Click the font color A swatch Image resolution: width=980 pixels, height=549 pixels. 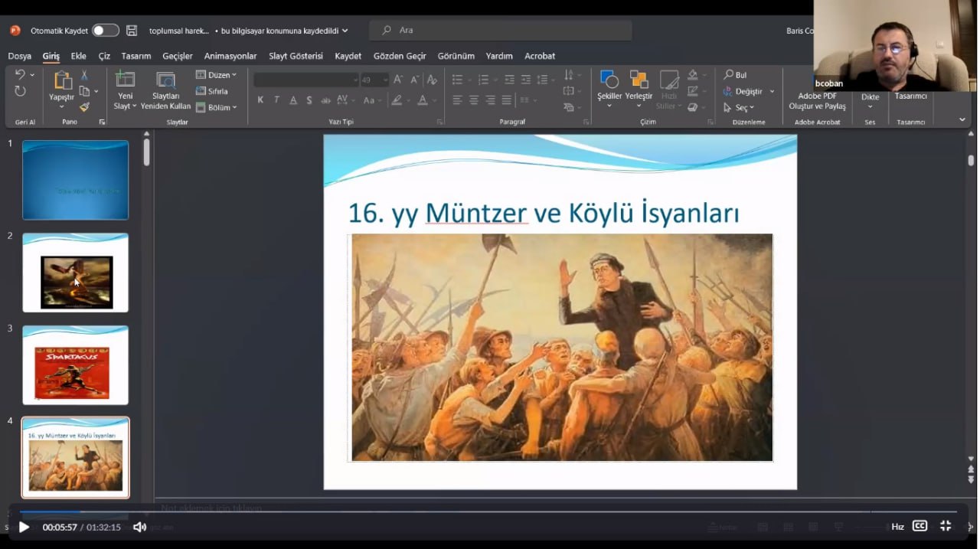point(423,100)
